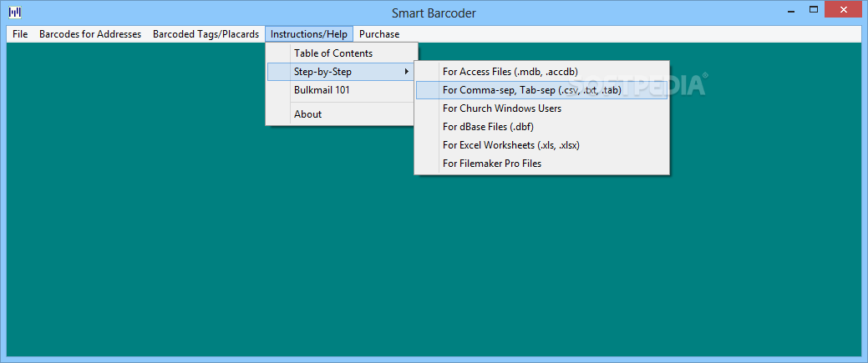Maximize the Smart Barcoder window

[814, 9]
